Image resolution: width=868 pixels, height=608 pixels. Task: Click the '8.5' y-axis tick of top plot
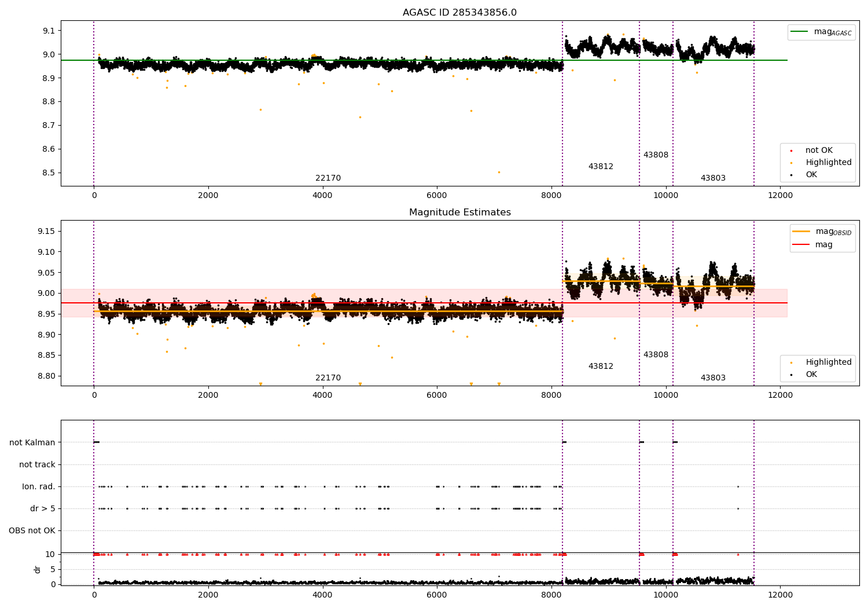pos(49,173)
